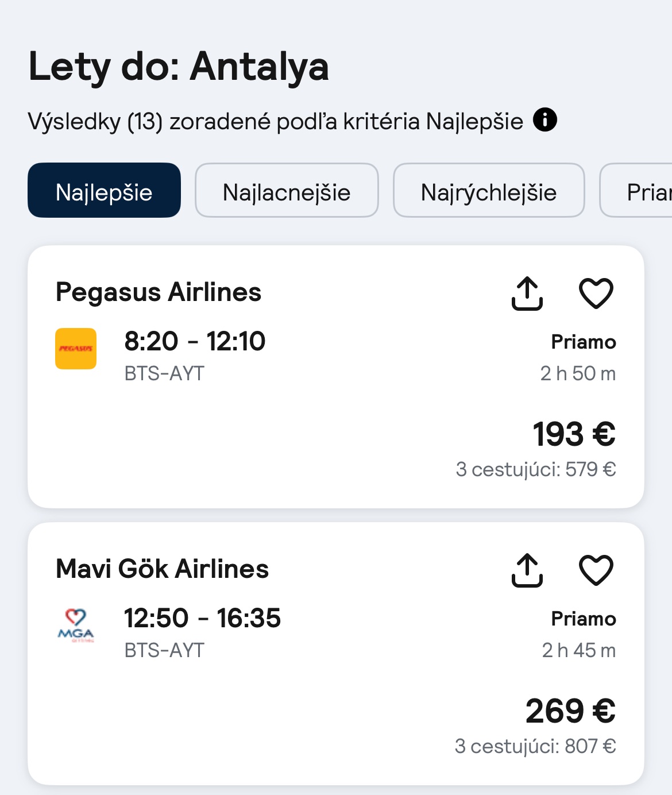Click the 193 € price
Screen dimensions: 672x795
point(574,434)
